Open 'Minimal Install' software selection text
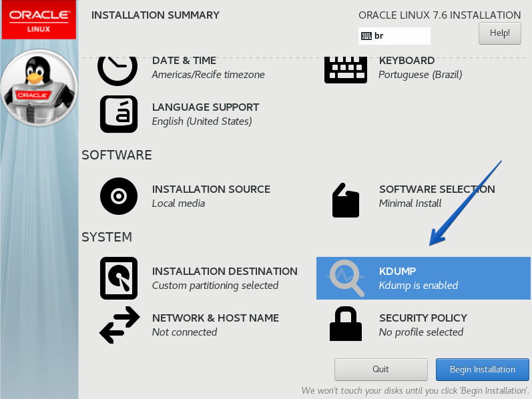The width and height of the screenshot is (532, 399). (411, 204)
